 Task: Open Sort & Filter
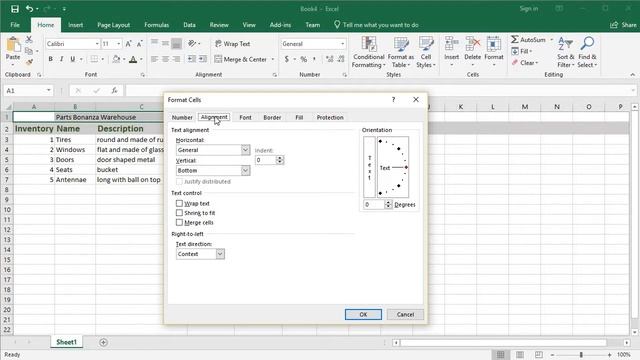pyautogui.click(x=566, y=52)
